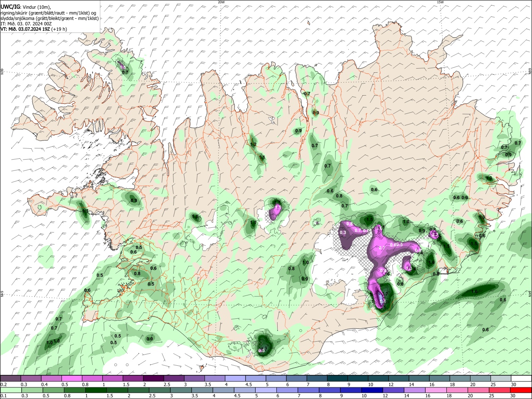
Task: Click the 'slydda/snjókoma (grátt/bleikt/grænt' description line
Action: point(49,18)
